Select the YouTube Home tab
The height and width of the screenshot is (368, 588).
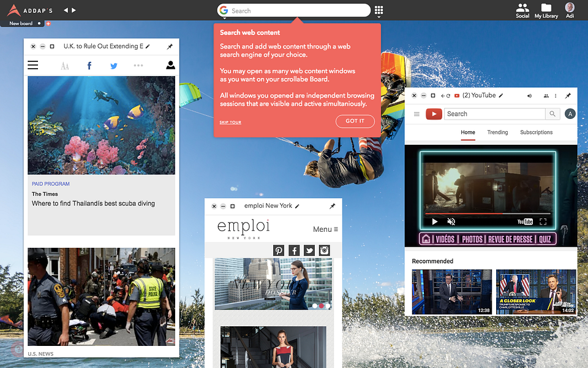(468, 132)
